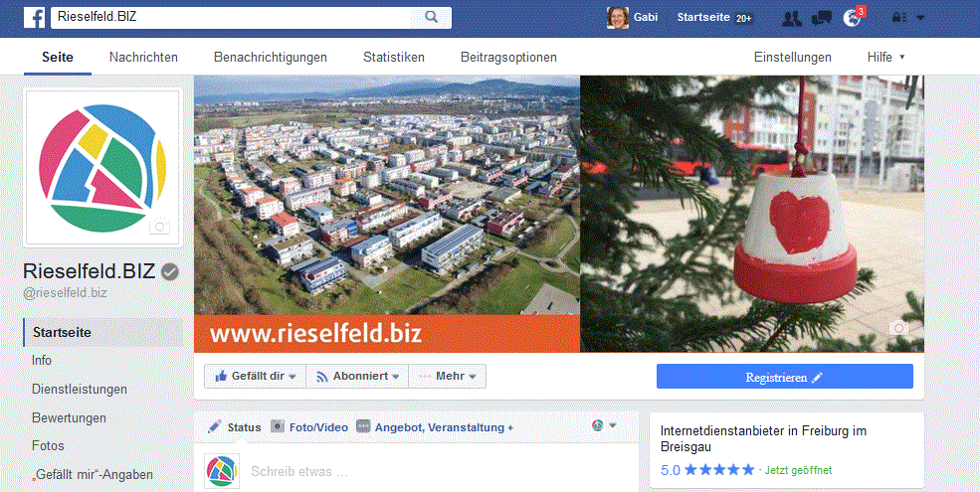Open the Hilfe dropdown menu

click(885, 57)
